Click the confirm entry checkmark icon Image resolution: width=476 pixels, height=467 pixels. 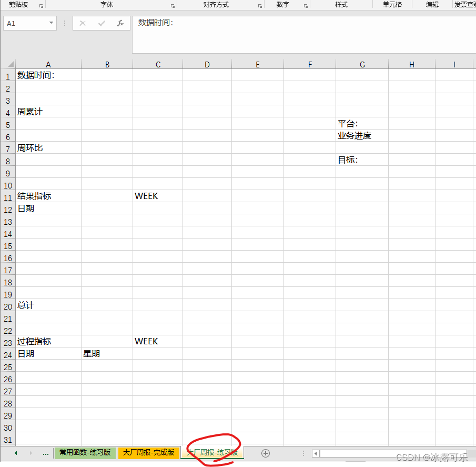102,23
